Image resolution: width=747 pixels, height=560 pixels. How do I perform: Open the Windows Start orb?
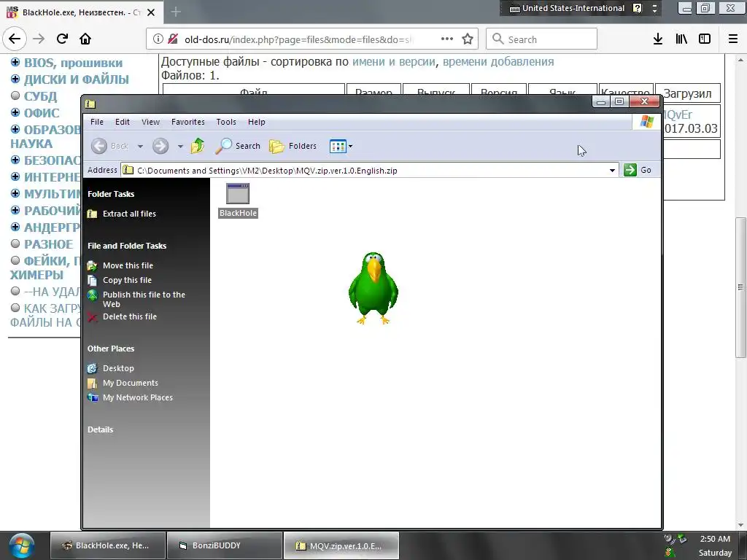[x=21, y=546]
